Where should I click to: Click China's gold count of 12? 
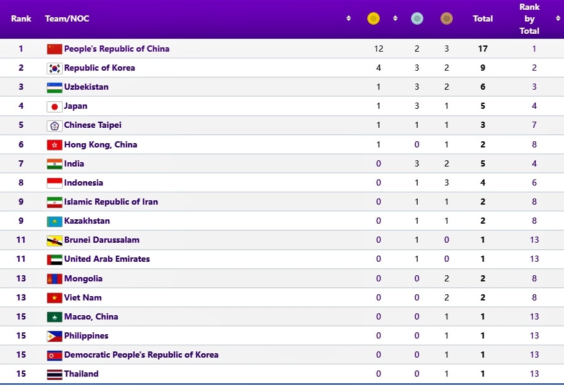[x=378, y=49]
